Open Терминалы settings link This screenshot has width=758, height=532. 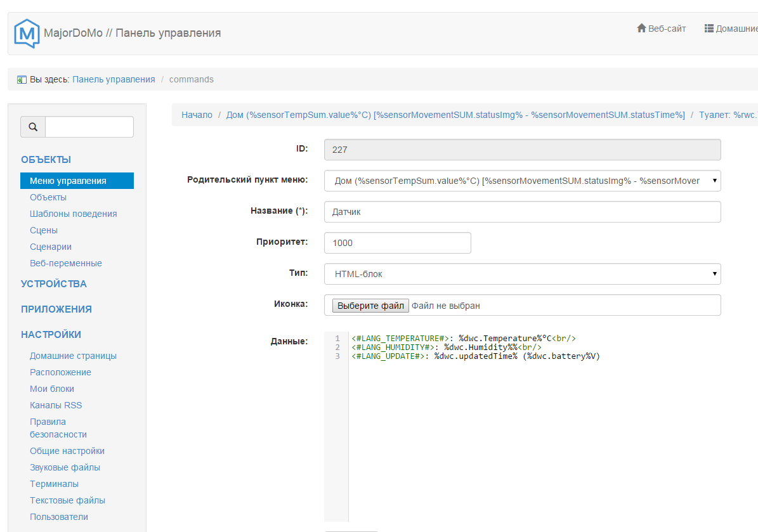[54, 484]
